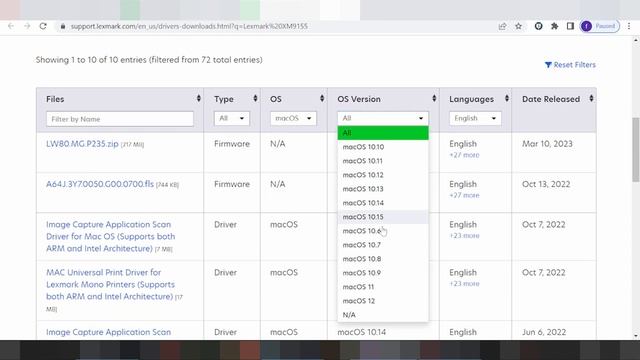Sort by Date Released column arrows
Viewport: 640px width, 360px height.
(591, 98)
